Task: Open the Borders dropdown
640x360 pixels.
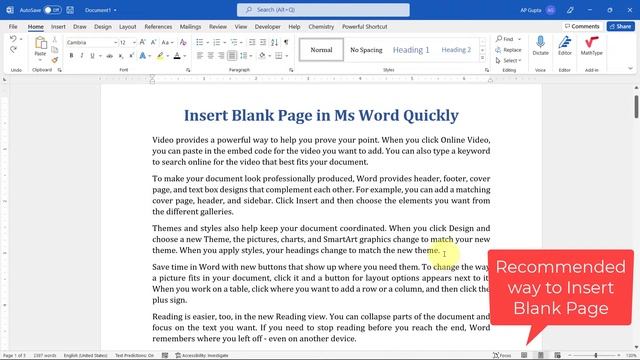Action: pyautogui.click(x=287, y=56)
